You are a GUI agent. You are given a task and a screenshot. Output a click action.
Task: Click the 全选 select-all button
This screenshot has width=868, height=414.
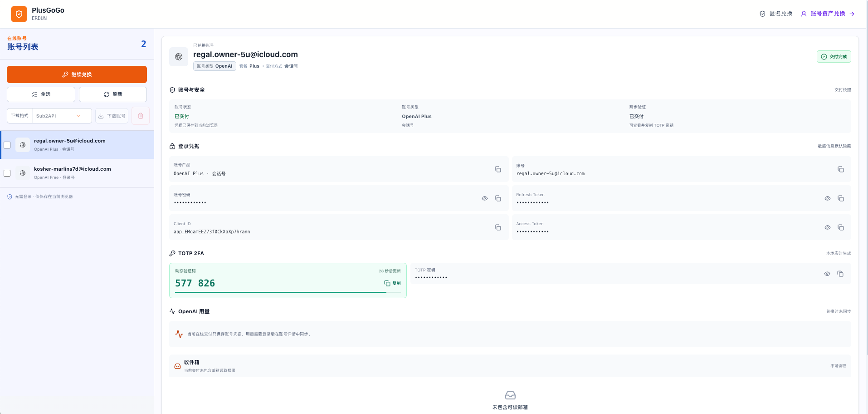click(41, 94)
